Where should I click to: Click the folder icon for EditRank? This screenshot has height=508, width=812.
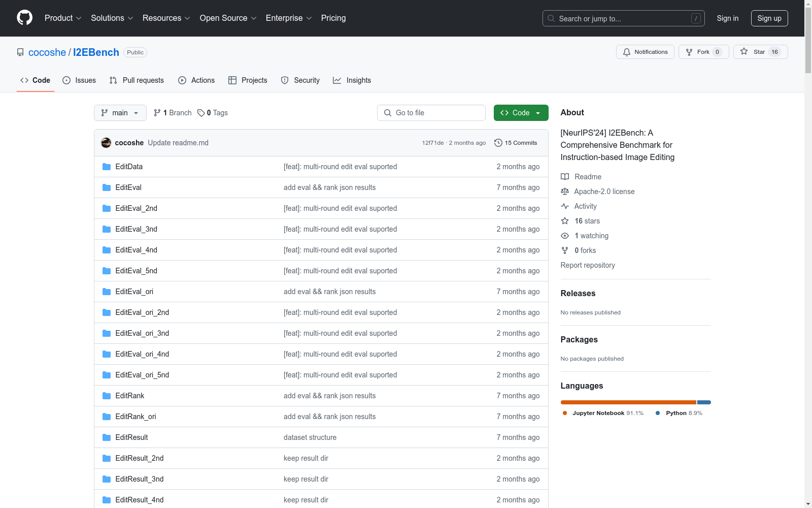pyautogui.click(x=107, y=396)
